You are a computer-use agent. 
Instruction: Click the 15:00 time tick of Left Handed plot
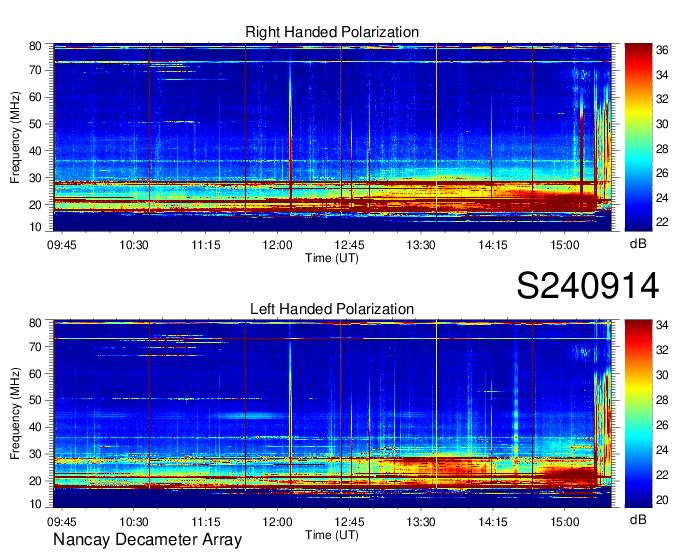click(x=565, y=522)
